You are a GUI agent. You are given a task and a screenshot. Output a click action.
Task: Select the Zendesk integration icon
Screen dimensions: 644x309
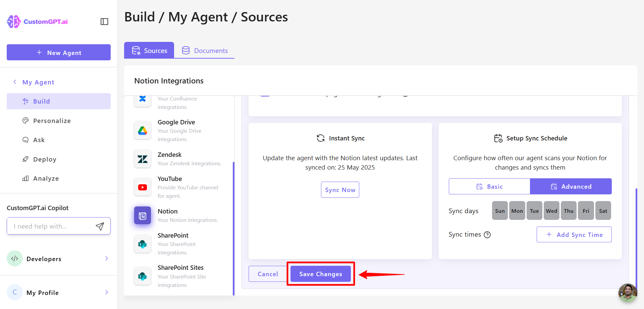coord(143,159)
